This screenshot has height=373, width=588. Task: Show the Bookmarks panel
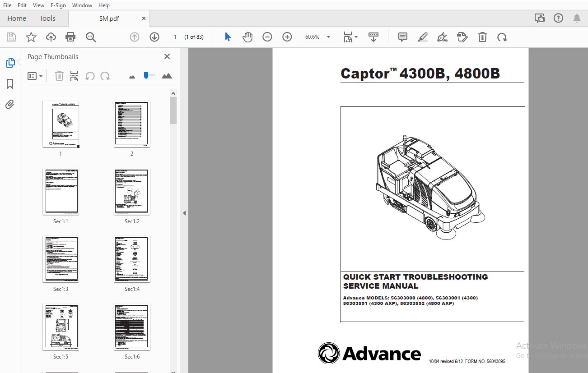pyautogui.click(x=10, y=84)
